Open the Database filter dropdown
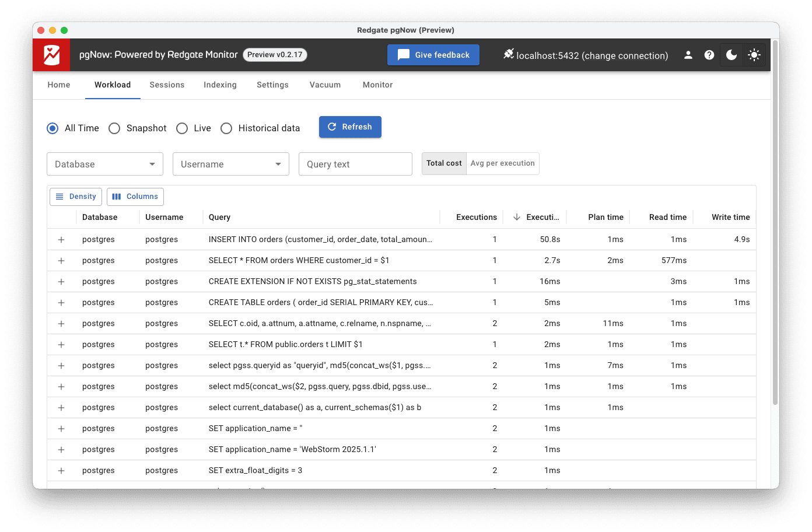Screen dimensions: 812x532 [x=104, y=164]
